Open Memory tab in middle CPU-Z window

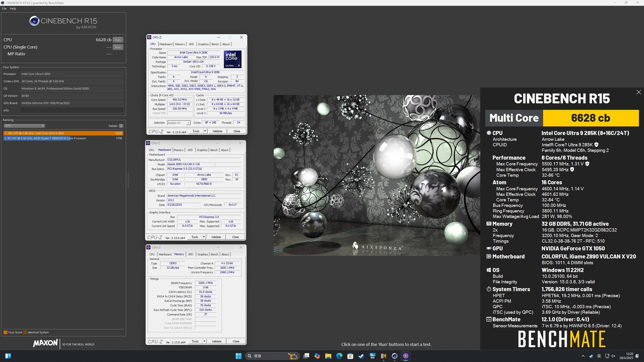click(x=179, y=150)
